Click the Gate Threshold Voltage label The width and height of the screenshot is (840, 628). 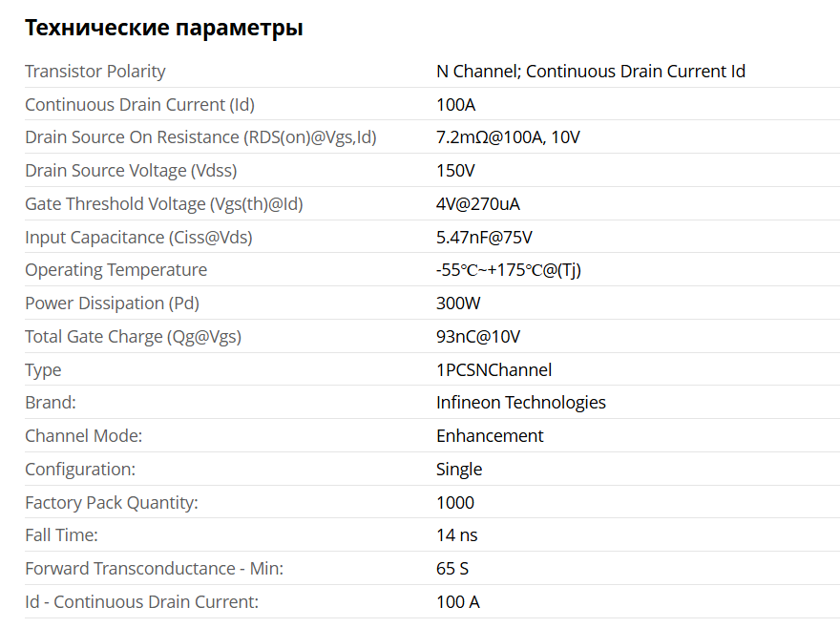164,204
